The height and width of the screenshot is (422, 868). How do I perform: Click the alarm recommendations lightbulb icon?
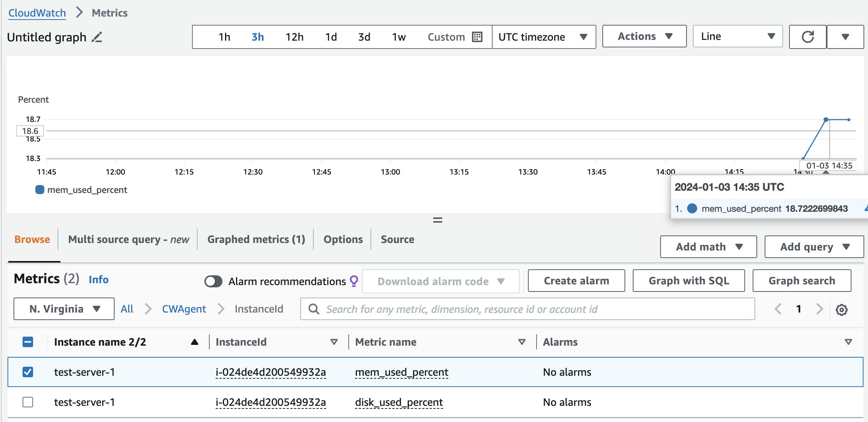pyautogui.click(x=354, y=281)
